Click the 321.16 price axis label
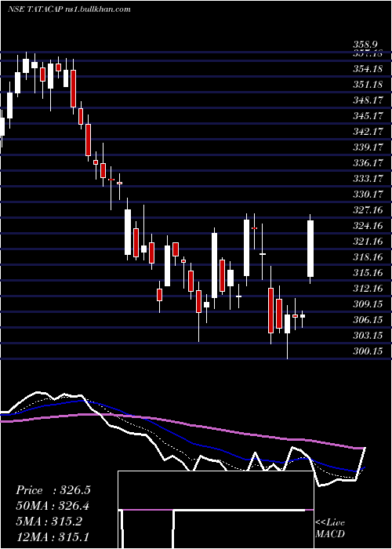This screenshot has height=549, width=392. [367, 242]
